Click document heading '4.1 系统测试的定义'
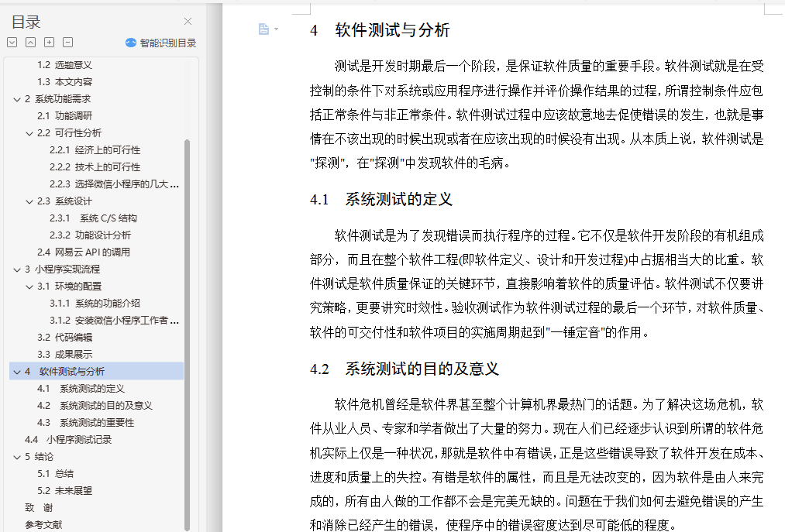Image resolution: width=785 pixels, height=532 pixels. (381, 199)
